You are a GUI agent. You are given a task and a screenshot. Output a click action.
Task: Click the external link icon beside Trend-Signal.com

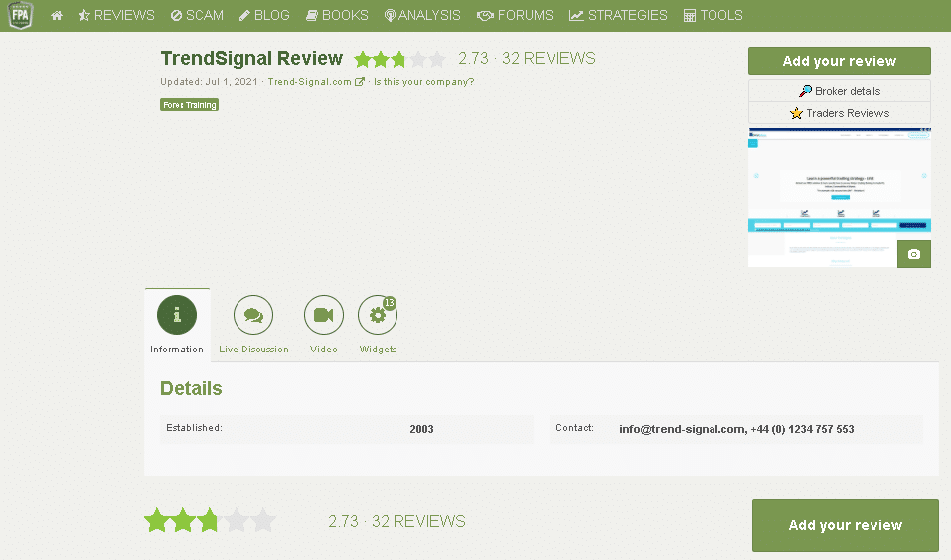(x=360, y=82)
